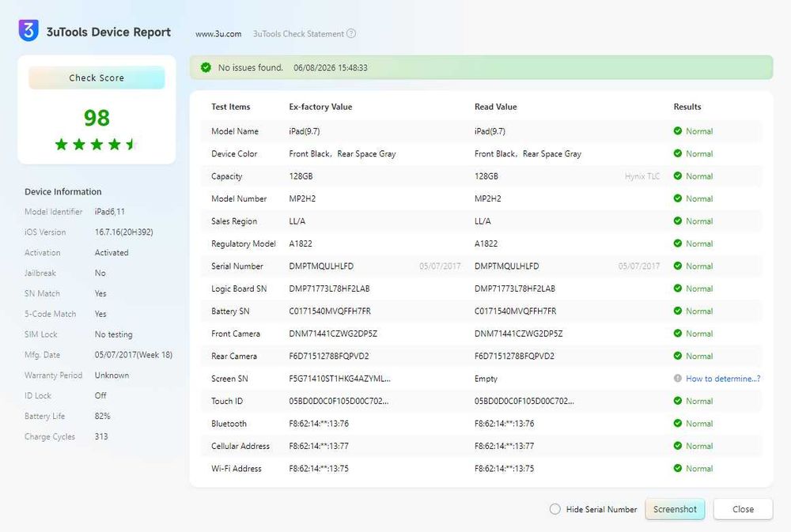Select the Results column header
791x532 pixels.
687,107
